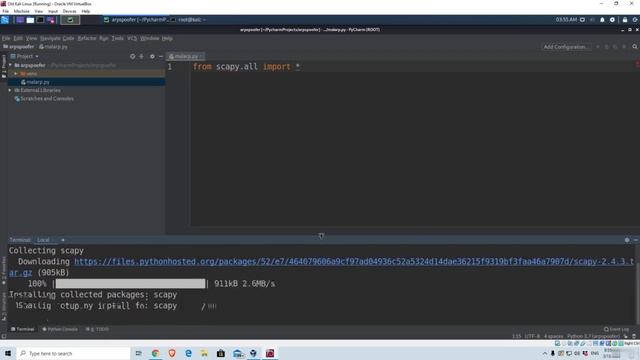Open PyCharm Code menu
The height and width of the screenshot is (360, 640).
[x=68, y=38]
